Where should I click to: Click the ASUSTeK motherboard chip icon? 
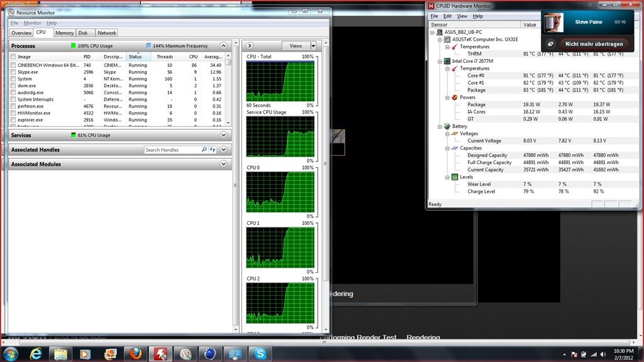[447, 40]
